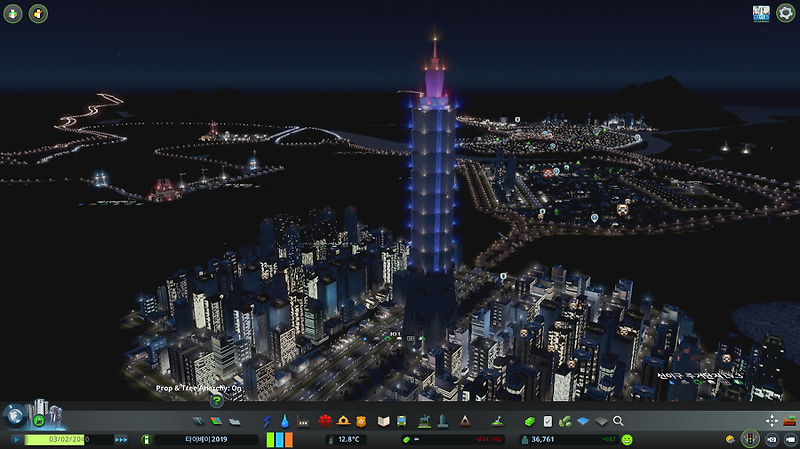Viewport: 800px width, 449px height.
Task: Click the free camera mode button
Action: point(790,439)
